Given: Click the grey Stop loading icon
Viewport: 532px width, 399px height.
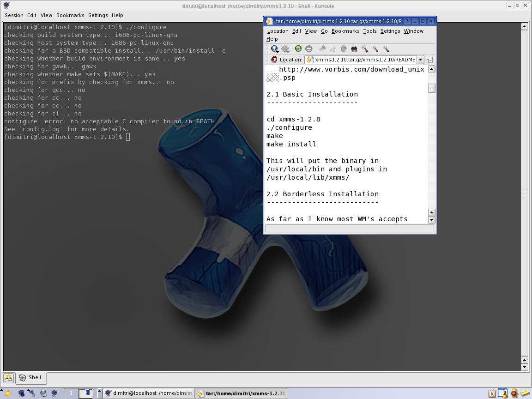Looking at the screenshot, I should tap(309, 48).
